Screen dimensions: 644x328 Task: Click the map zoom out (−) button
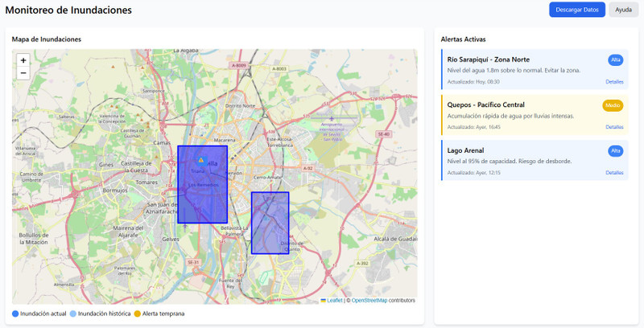coord(23,73)
